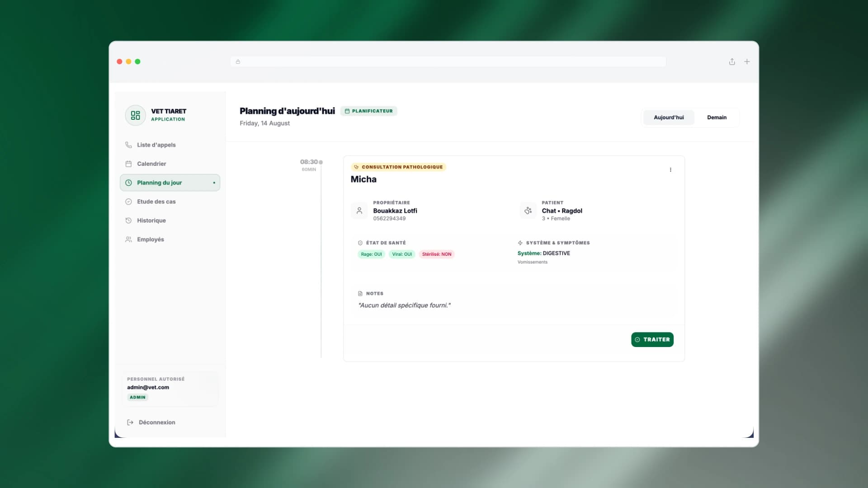
Task: Click the Système: DIGESTIVE text
Action: coord(544,253)
